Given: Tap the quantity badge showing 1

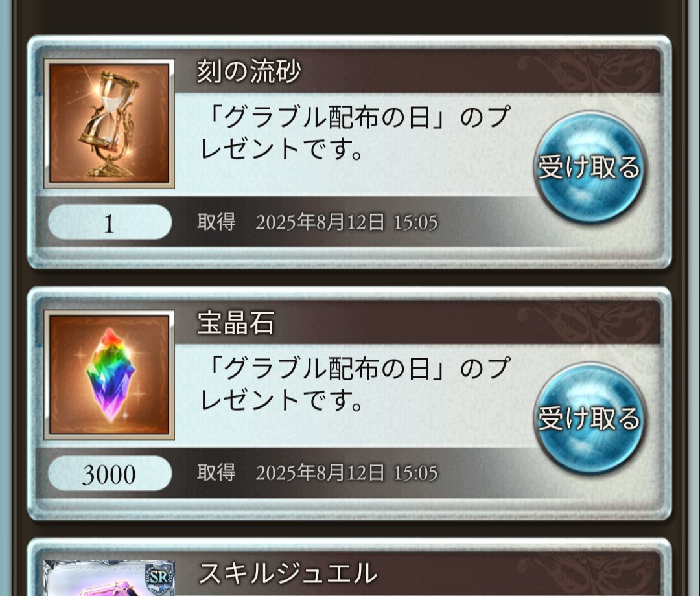Looking at the screenshot, I should coord(110,223).
